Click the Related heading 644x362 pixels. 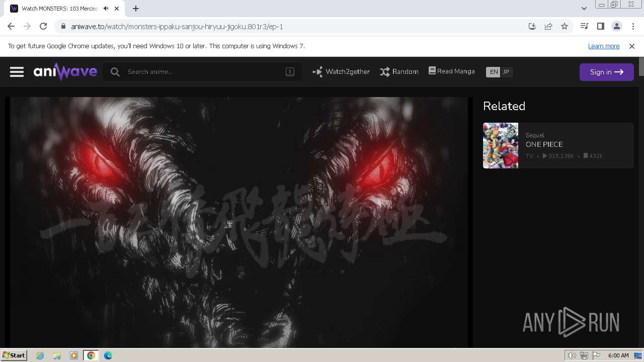[504, 106]
